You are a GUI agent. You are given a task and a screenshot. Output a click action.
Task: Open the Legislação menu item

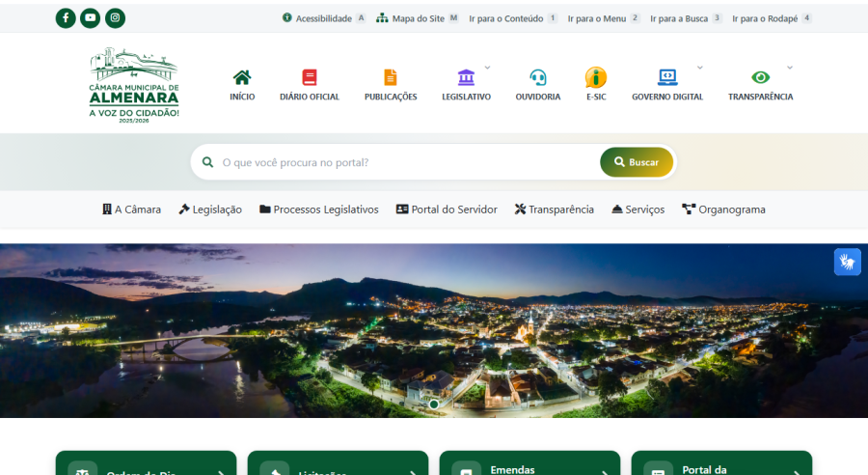pyautogui.click(x=210, y=210)
